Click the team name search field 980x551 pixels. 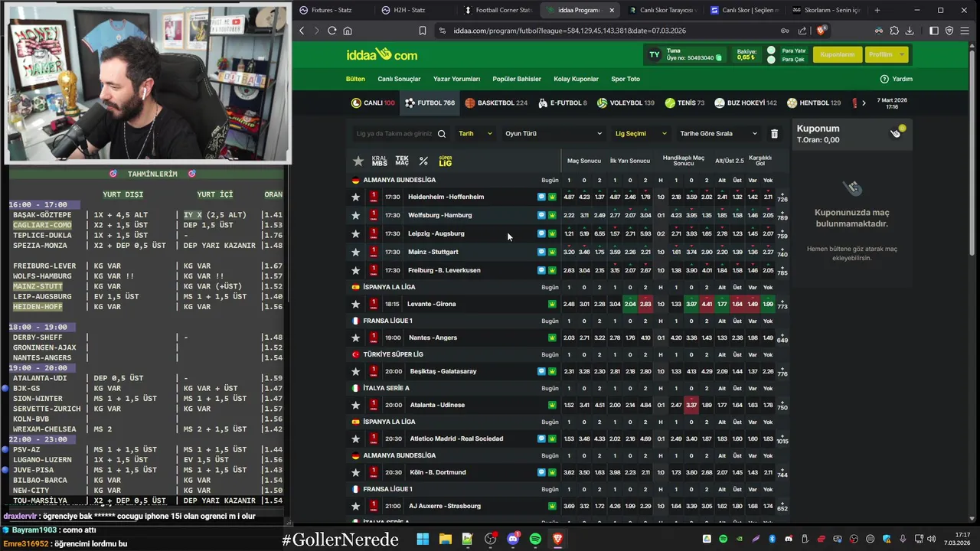(x=394, y=134)
